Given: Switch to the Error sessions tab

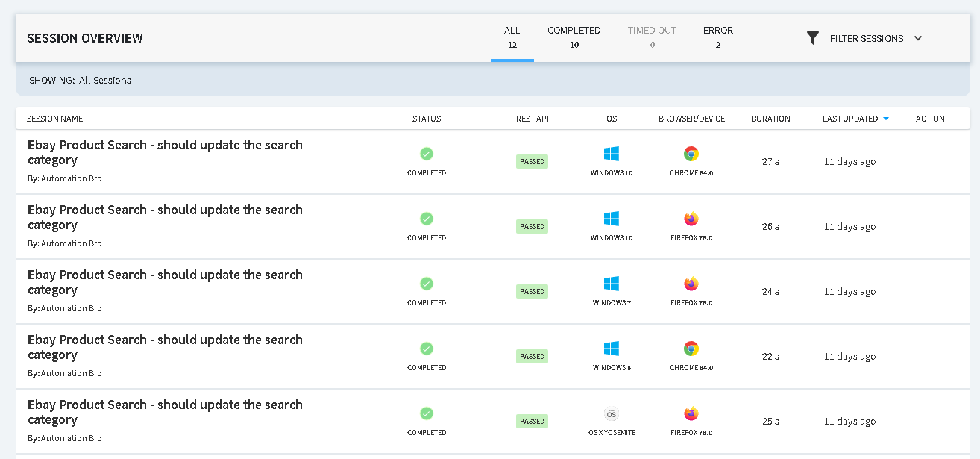Looking at the screenshot, I should [717, 37].
